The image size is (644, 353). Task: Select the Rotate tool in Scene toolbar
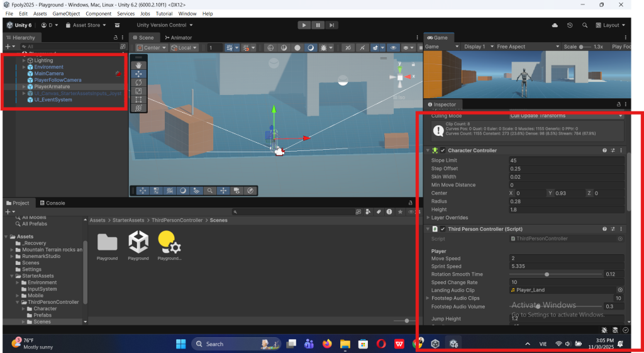138,82
